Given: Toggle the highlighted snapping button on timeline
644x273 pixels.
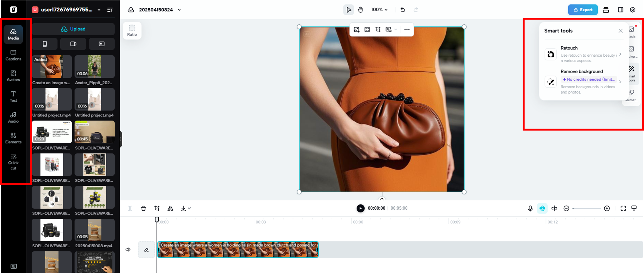Looking at the screenshot, I should pos(542,208).
